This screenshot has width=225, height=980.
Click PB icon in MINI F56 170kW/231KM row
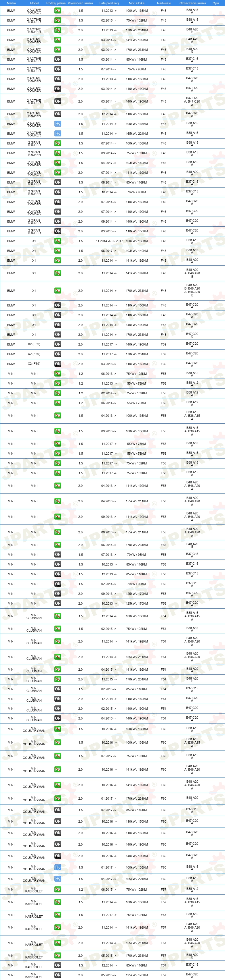[58, 545]
